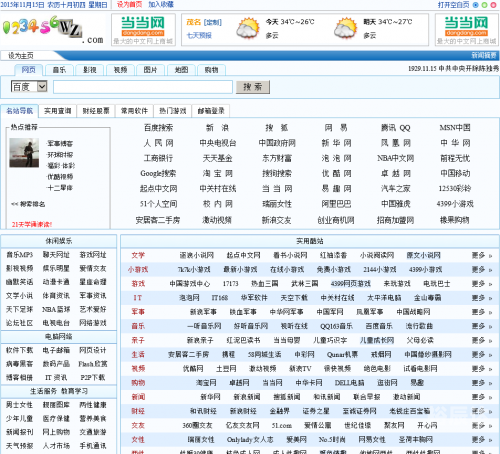Viewport: 500px width, 454px height.
Task: Open the guitarist thumbnail in 热点推荐
Action: point(24,153)
